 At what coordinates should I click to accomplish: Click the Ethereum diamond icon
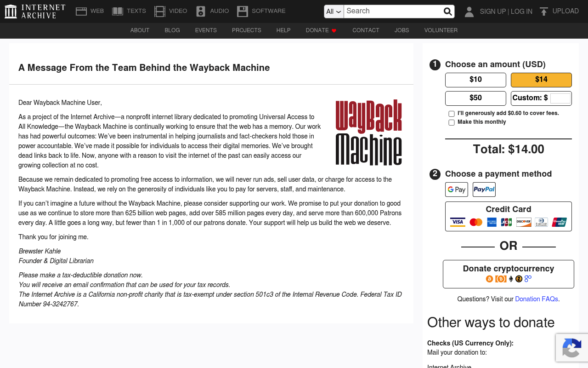pos(511,279)
